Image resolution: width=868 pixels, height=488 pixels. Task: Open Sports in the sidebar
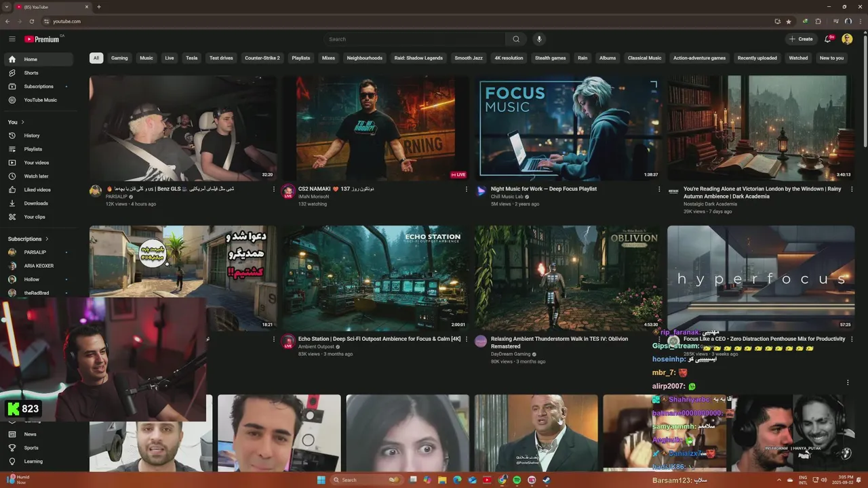coord(39,447)
